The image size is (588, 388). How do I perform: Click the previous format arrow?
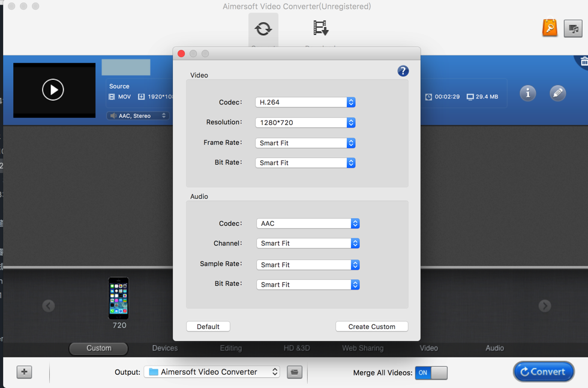49,306
